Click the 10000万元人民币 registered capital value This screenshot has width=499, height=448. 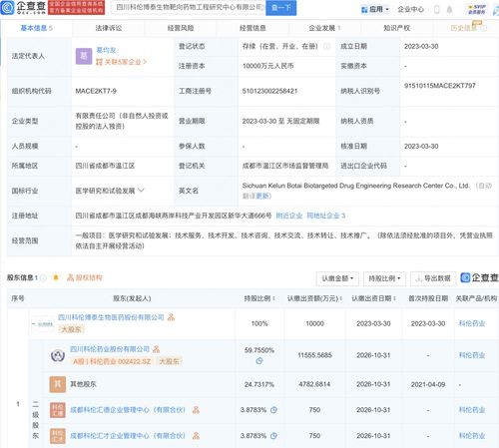point(267,66)
